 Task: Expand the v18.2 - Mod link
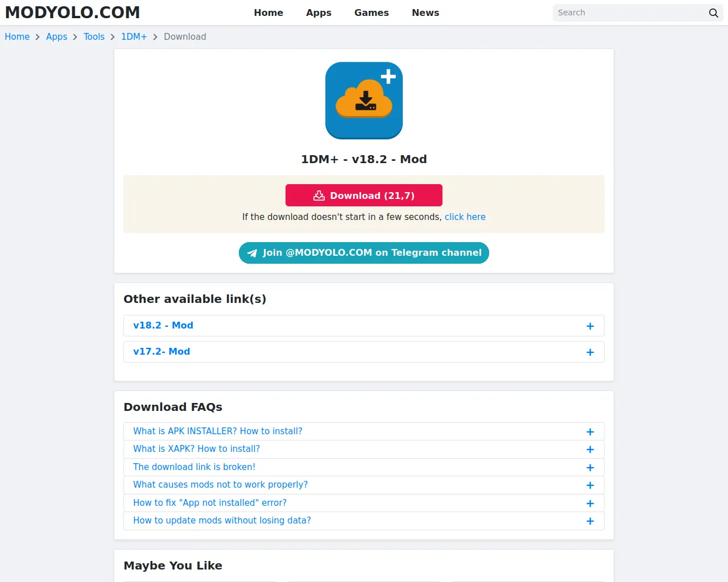pyautogui.click(x=364, y=326)
